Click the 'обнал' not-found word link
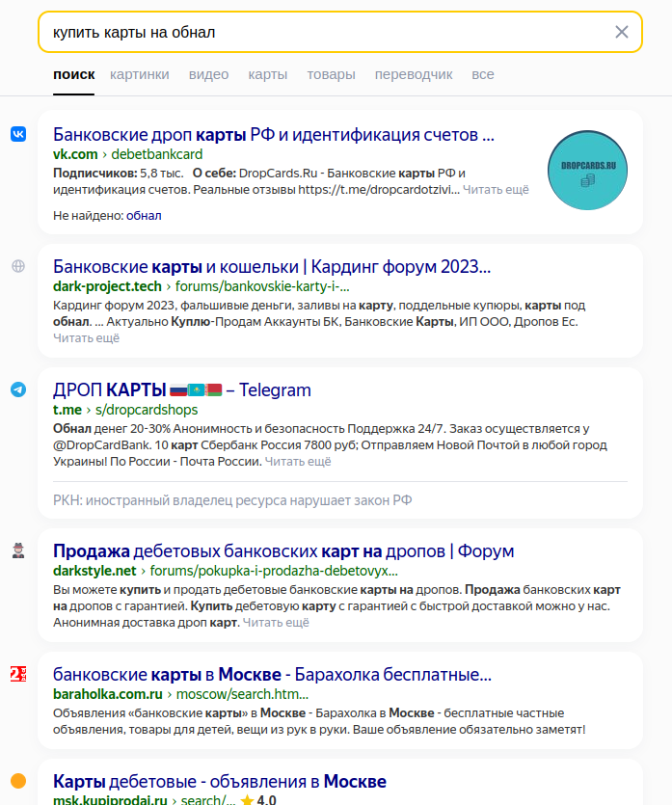 click(144, 216)
